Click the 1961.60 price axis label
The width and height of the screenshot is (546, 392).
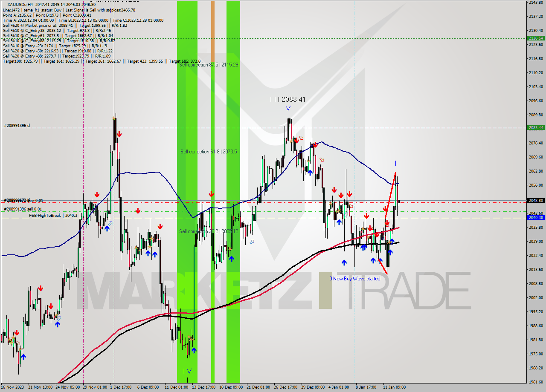536,382
